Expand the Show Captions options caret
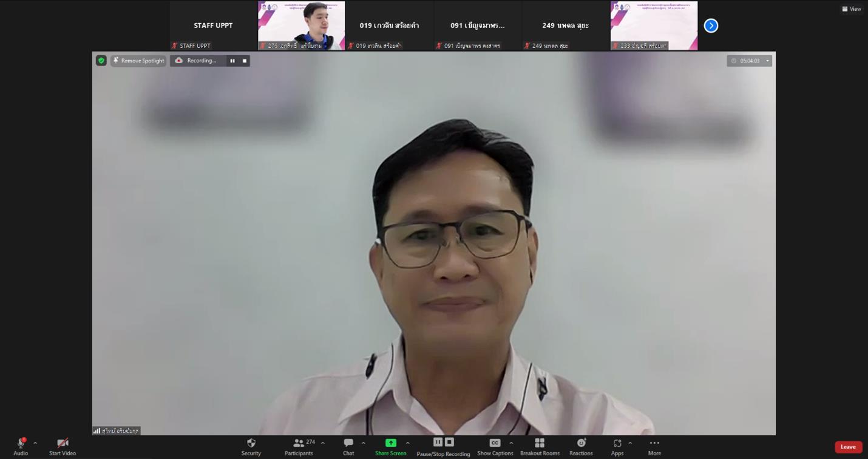The height and width of the screenshot is (459, 868). [x=511, y=443]
